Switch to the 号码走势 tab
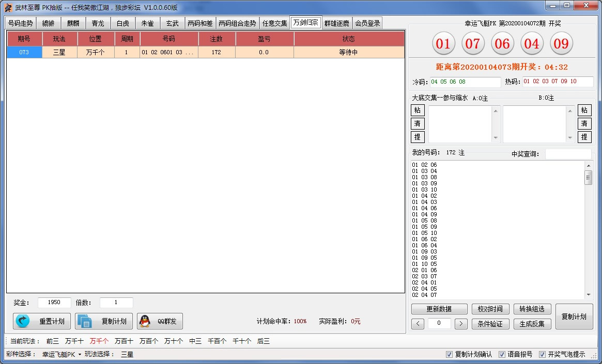This screenshot has height=364, width=602. click(x=21, y=23)
